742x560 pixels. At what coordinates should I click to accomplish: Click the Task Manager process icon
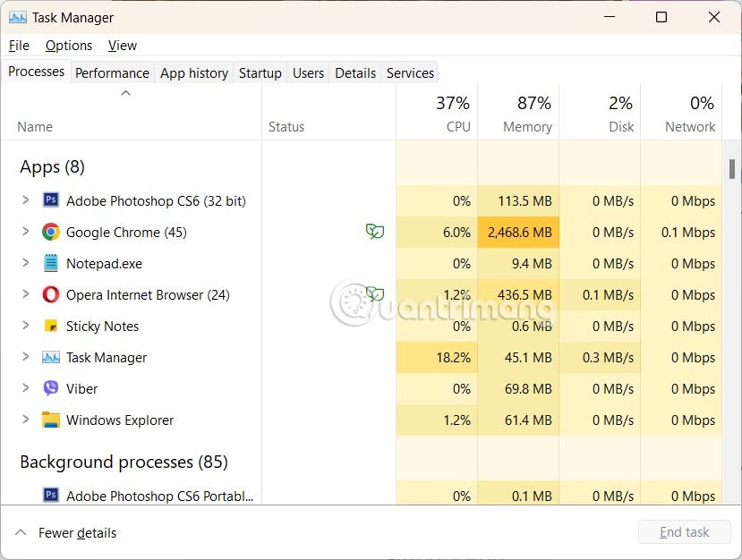click(51, 358)
